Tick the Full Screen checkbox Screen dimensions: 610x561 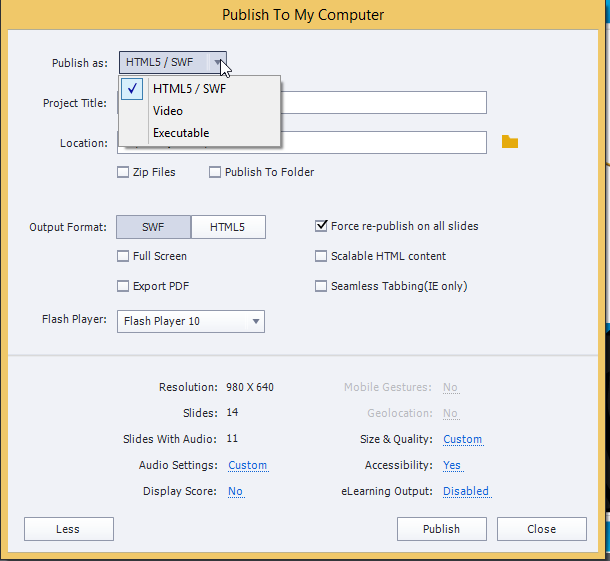pos(124,256)
